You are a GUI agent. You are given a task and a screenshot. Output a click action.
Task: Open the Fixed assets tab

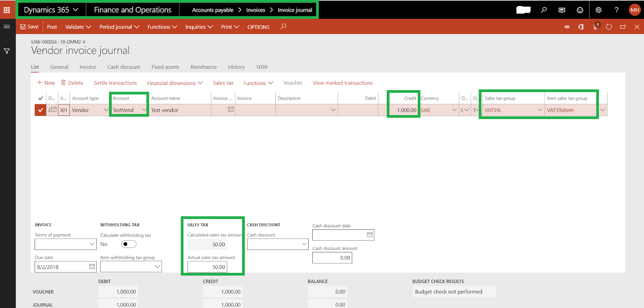tap(165, 67)
